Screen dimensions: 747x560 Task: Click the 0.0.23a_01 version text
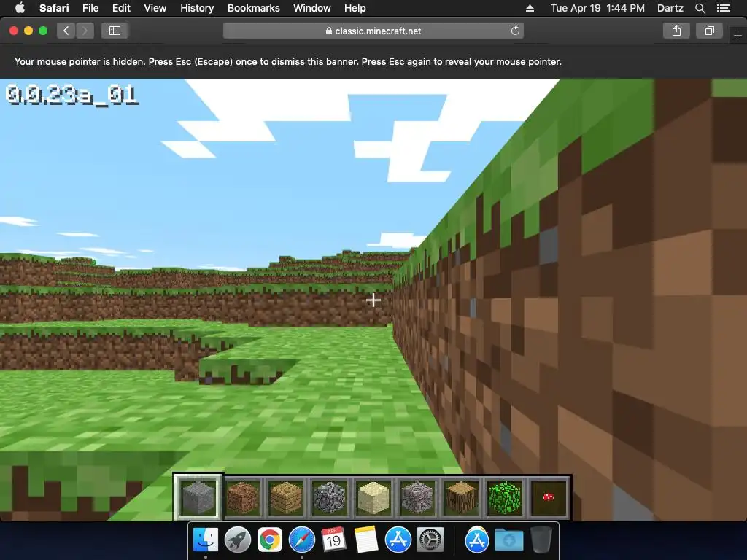point(72,96)
